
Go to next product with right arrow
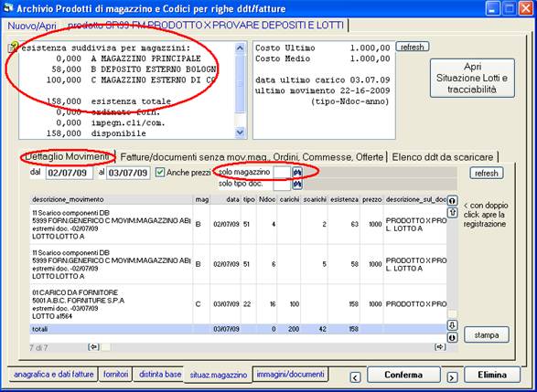tap(452, 377)
